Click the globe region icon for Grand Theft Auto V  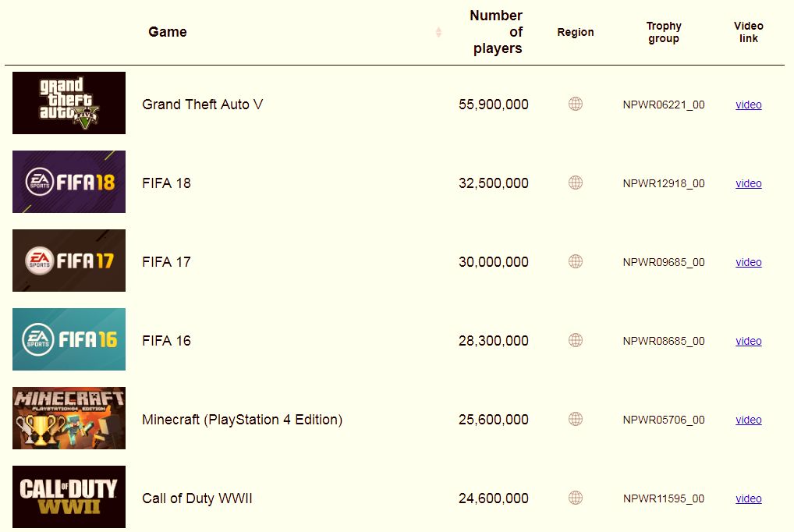[576, 104]
